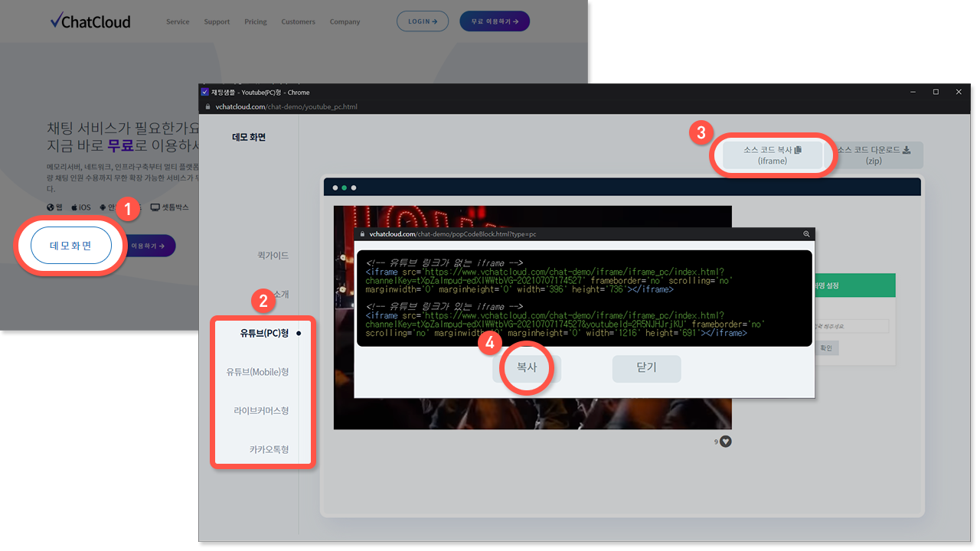Viewport: 980px width, 551px height.
Task: Click the zoom magnifier icon in popup address bar
Action: 806,234
